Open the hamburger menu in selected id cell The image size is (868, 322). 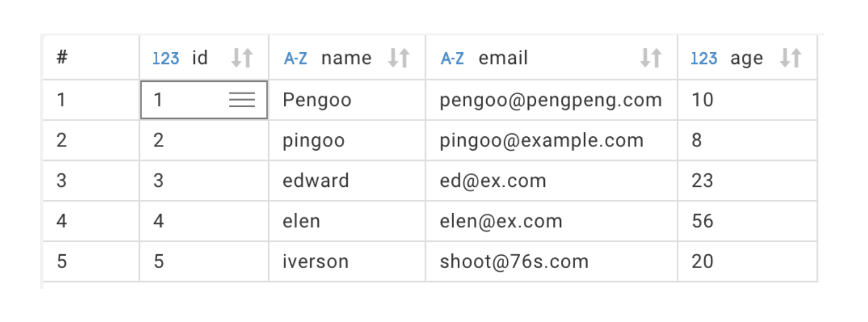click(x=242, y=100)
